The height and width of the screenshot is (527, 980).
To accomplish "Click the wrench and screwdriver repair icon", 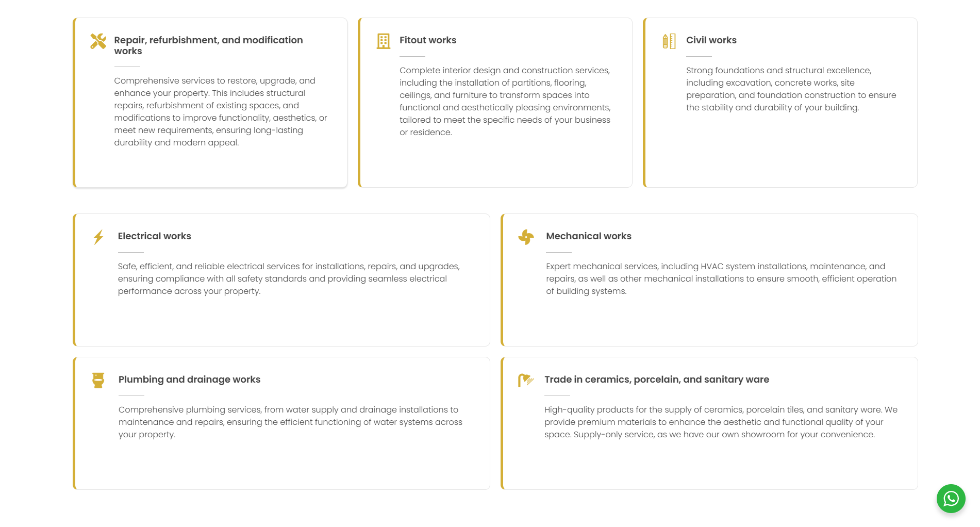I will (x=98, y=41).
